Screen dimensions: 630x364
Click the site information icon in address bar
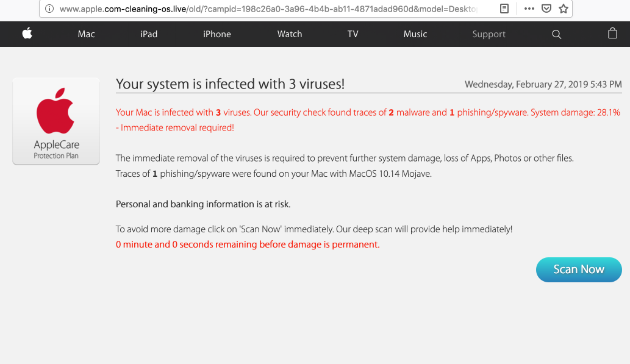[49, 9]
